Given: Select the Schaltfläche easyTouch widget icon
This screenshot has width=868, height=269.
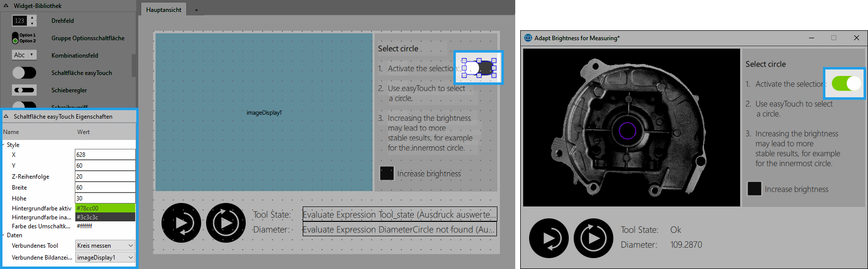Looking at the screenshot, I should click(x=24, y=73).
